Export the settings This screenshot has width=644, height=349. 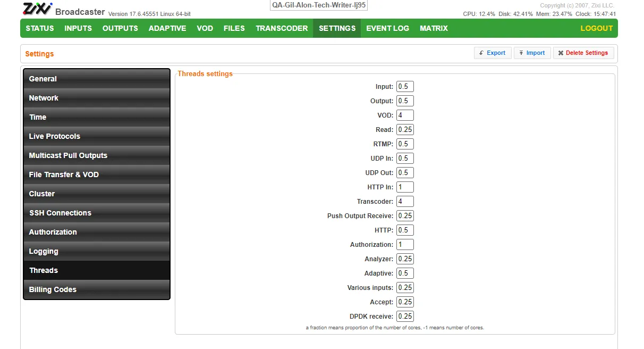click(x=493, y=53)
